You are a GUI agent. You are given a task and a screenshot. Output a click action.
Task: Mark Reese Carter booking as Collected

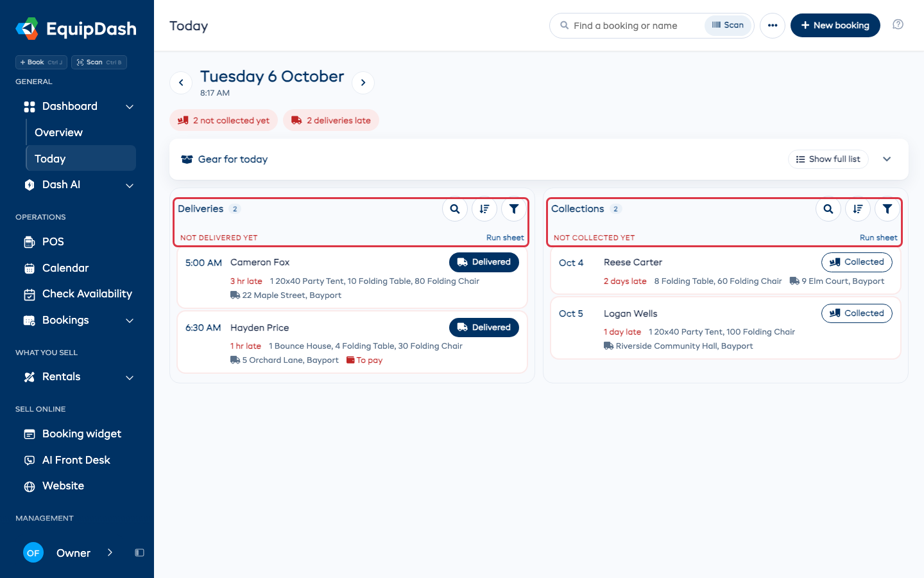[857, 262]
